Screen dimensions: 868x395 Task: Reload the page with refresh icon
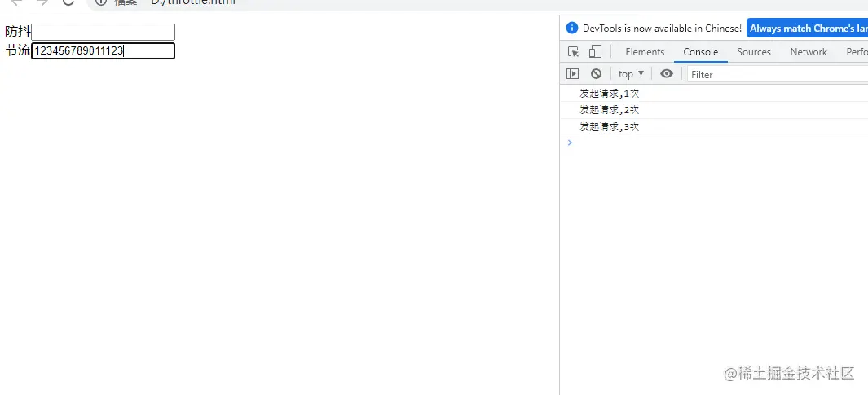[x=68, y=2]
